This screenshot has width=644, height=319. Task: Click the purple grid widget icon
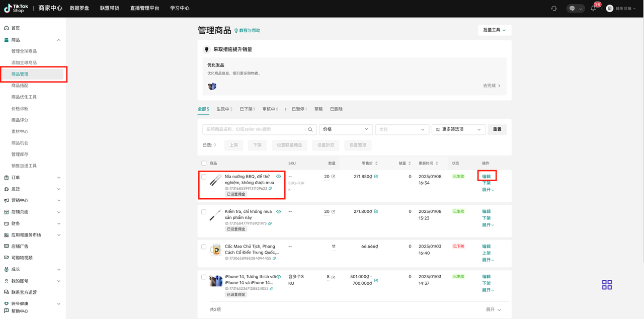(x=607, y=285)
